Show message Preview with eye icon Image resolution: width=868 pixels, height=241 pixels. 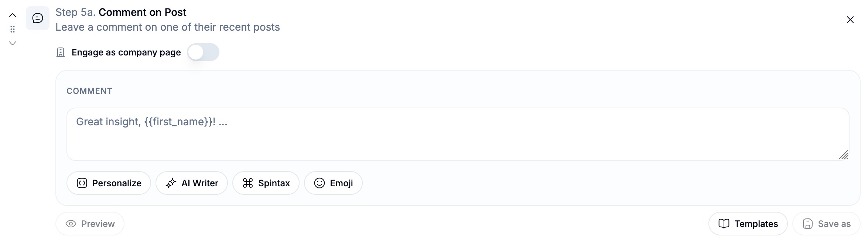90,224
